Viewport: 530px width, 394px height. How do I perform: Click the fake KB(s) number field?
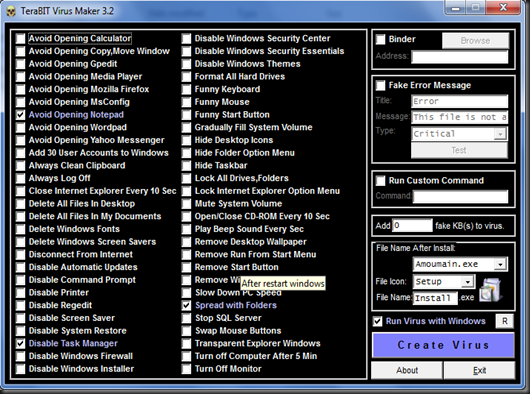coord(412,225)
